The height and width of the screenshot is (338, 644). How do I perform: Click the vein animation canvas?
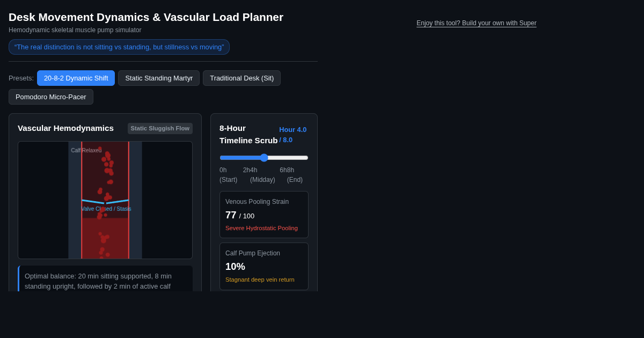tap(105, 200)
